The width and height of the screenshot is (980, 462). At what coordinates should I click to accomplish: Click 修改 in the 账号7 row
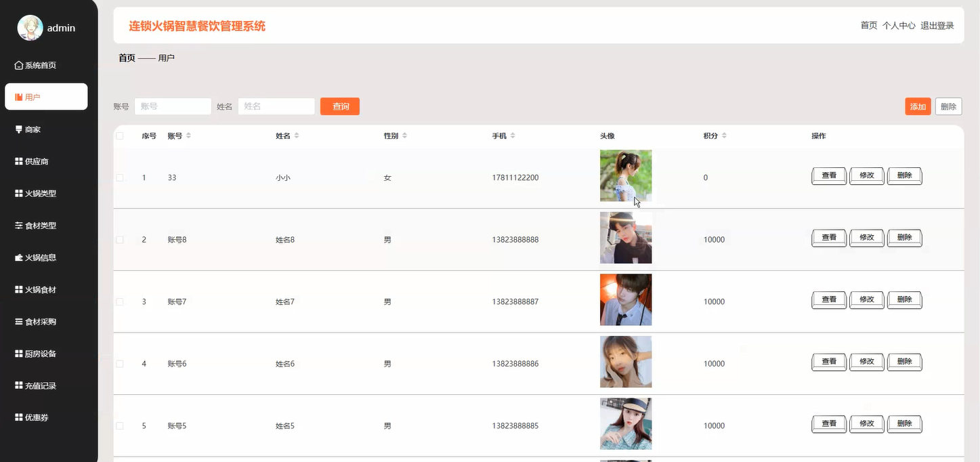pos(867,300)
